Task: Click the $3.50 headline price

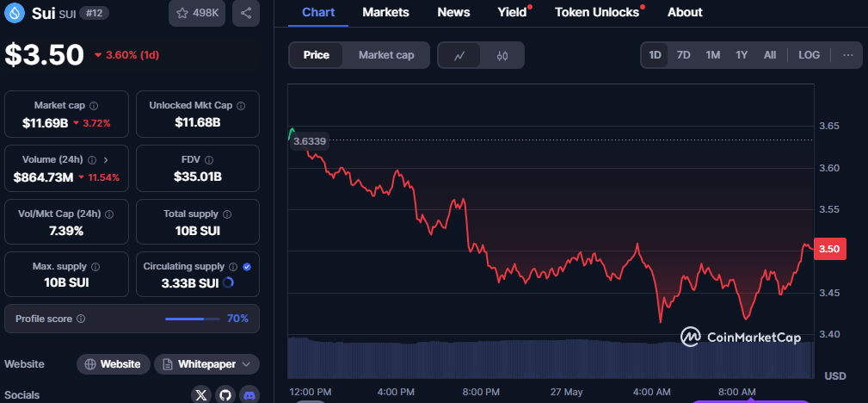Action: point(44,55)
